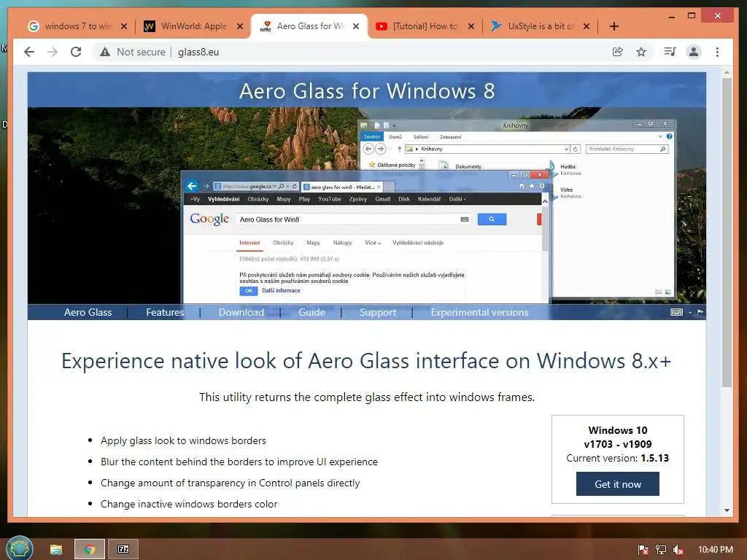Close the 'windows 7 to win' tab
The width and height of the screenshot is (747, 560).
[124, 26]
